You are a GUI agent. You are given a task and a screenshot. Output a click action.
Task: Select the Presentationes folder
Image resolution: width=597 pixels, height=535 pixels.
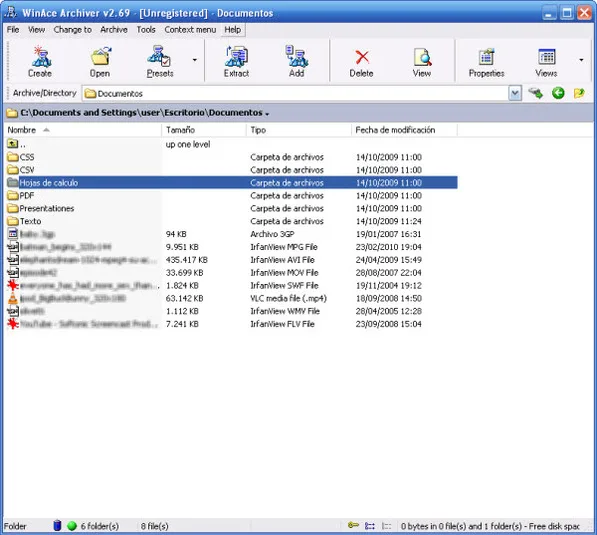(46, 208)
